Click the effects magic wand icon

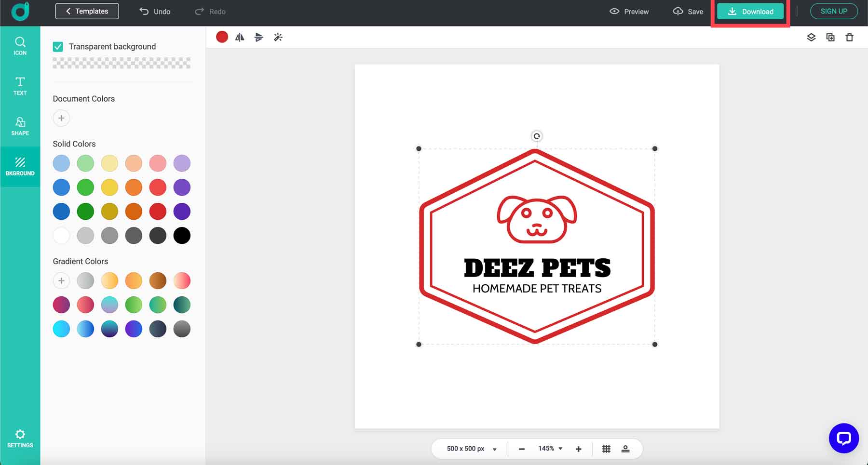click(x=278, y=37)
